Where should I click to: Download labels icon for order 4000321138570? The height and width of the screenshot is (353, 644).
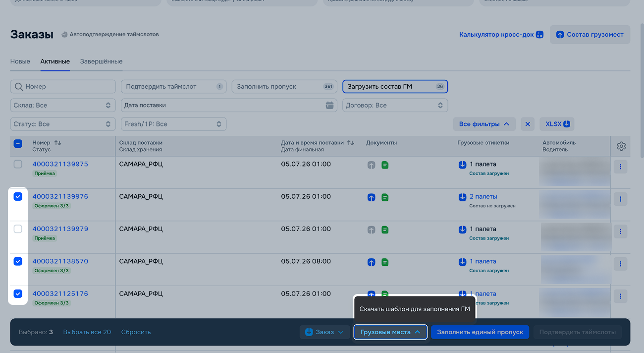463,262
